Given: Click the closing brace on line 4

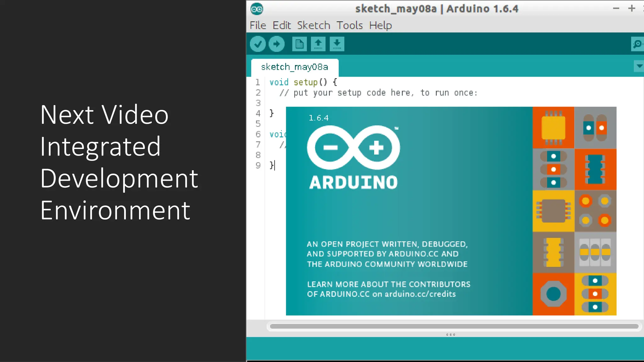Looking at the screenshot, I should point(272,113).
